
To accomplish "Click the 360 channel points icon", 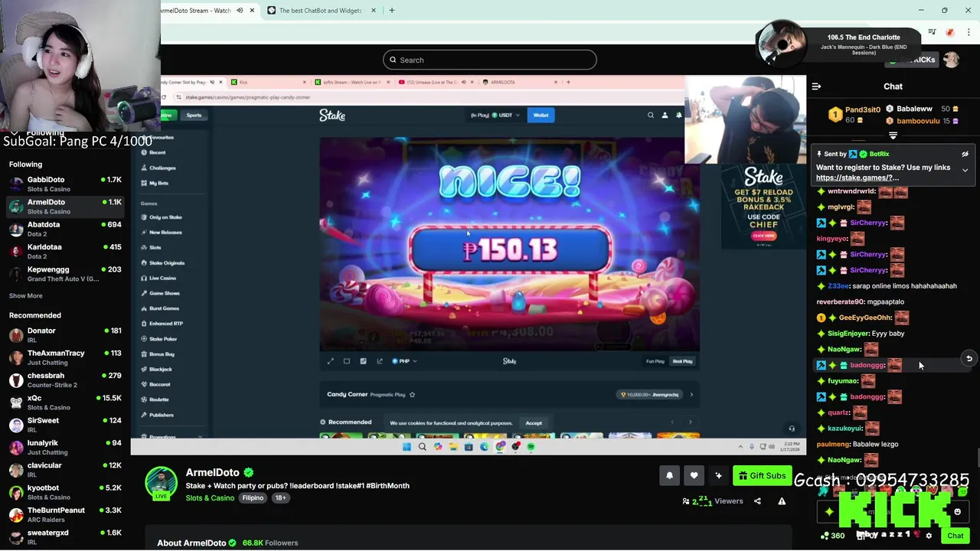I will [832, 536].
